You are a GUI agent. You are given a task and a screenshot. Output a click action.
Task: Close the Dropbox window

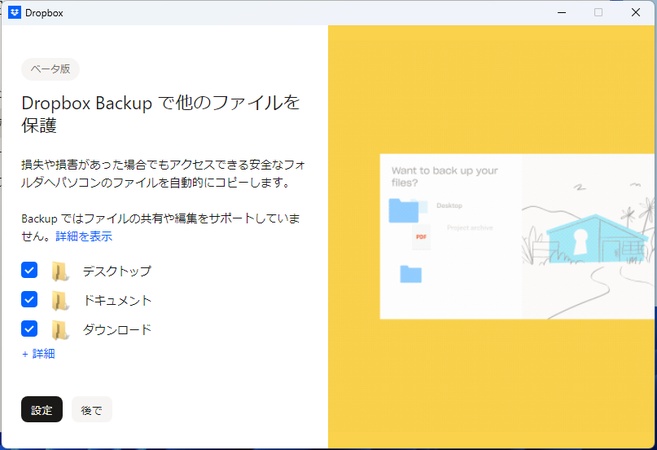coord(636,13)
